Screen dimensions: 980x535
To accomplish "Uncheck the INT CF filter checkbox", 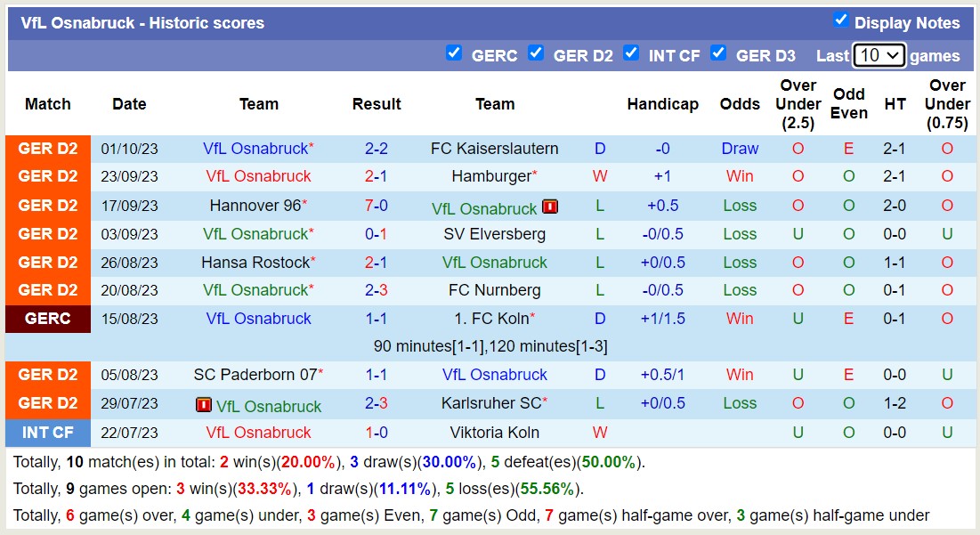I will (631, 53).
